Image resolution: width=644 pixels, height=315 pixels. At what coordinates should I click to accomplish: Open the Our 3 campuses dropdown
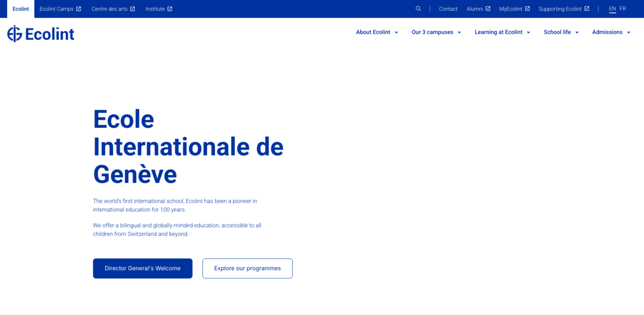coord(436,32)
